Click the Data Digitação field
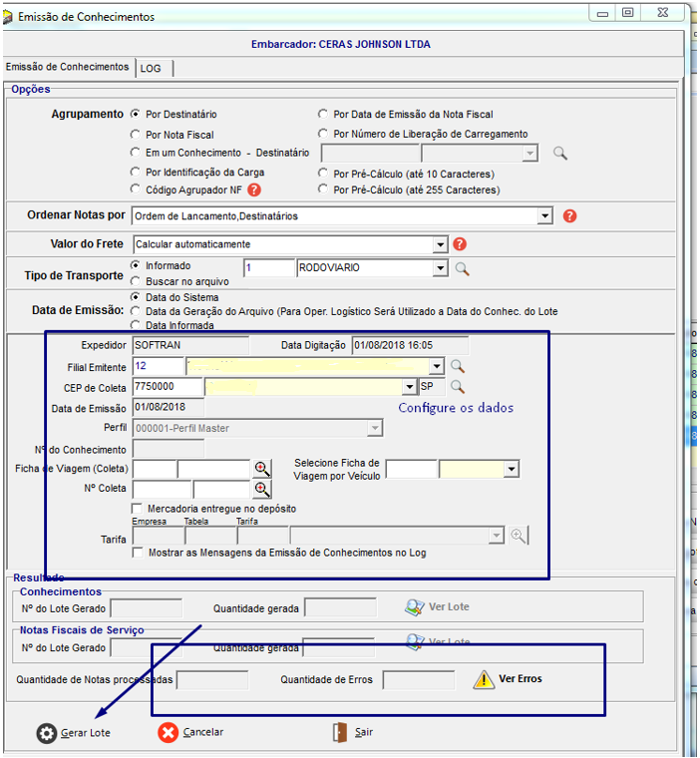Viewport: 700px width, 758px height. point(411,345)
